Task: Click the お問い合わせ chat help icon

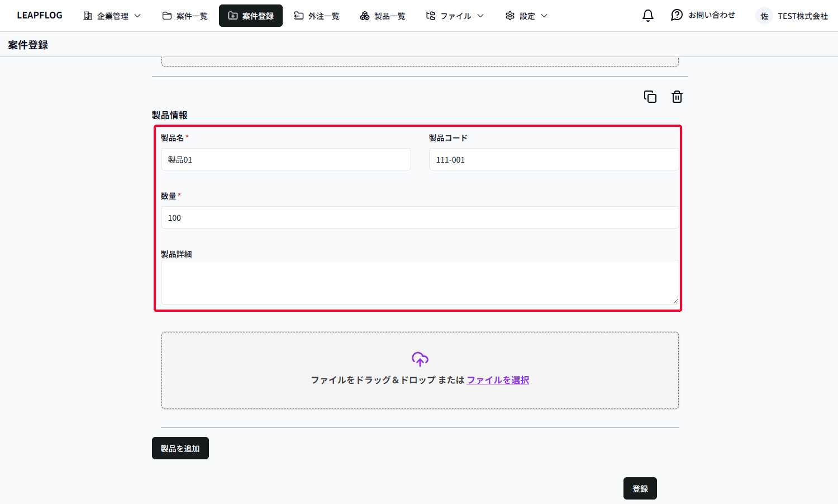Action: 677,16
